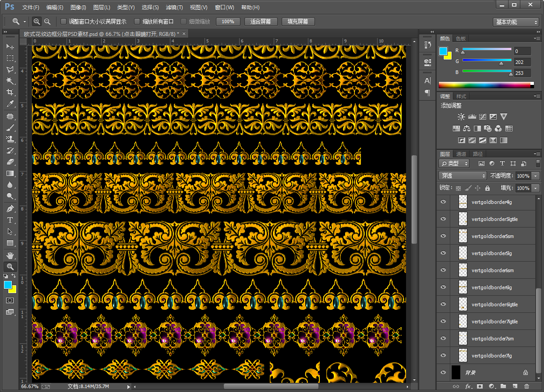Open the workspace switcher dropdown

pos(516,22)
